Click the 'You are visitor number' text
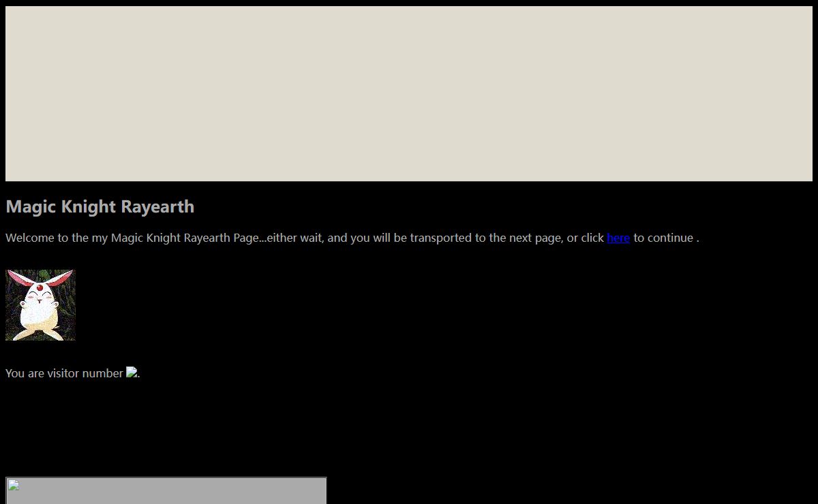The height and width of the screenshot is (504, 818). pos(64,373)
